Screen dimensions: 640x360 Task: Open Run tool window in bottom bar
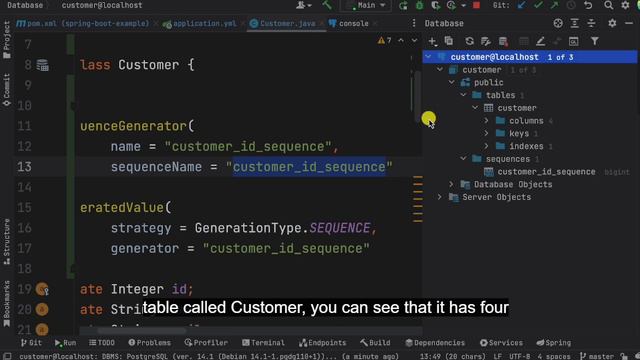pyautogui.click(x=65, y=342)
